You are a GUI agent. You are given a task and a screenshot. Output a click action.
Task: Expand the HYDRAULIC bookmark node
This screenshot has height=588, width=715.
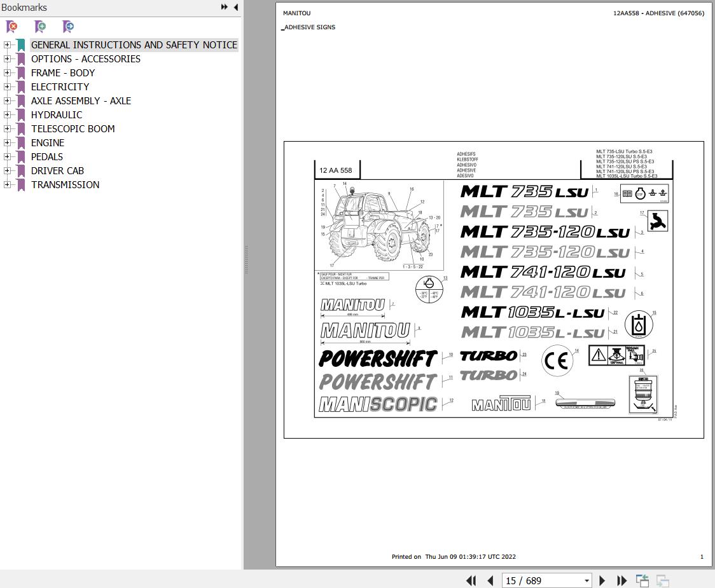click(7, 115)
